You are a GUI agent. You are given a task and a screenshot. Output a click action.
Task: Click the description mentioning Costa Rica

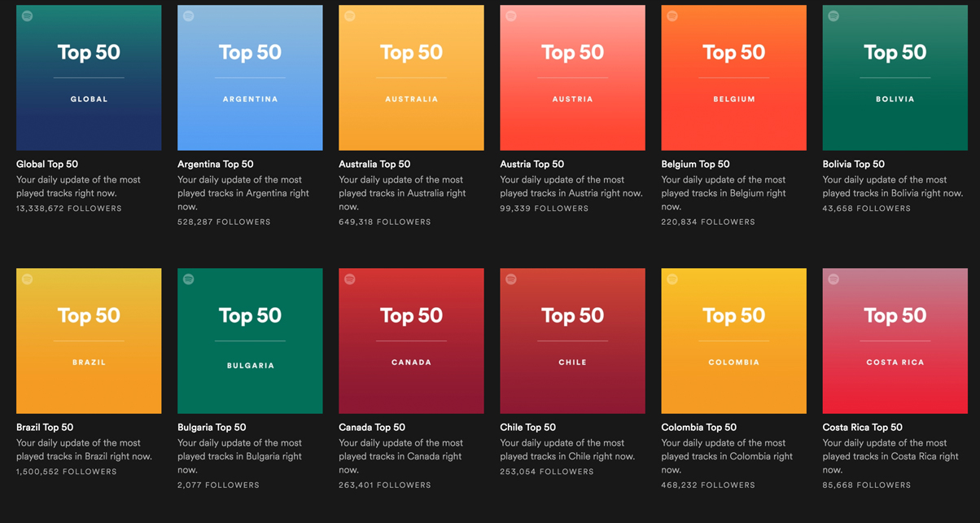[x=890, y=456]
